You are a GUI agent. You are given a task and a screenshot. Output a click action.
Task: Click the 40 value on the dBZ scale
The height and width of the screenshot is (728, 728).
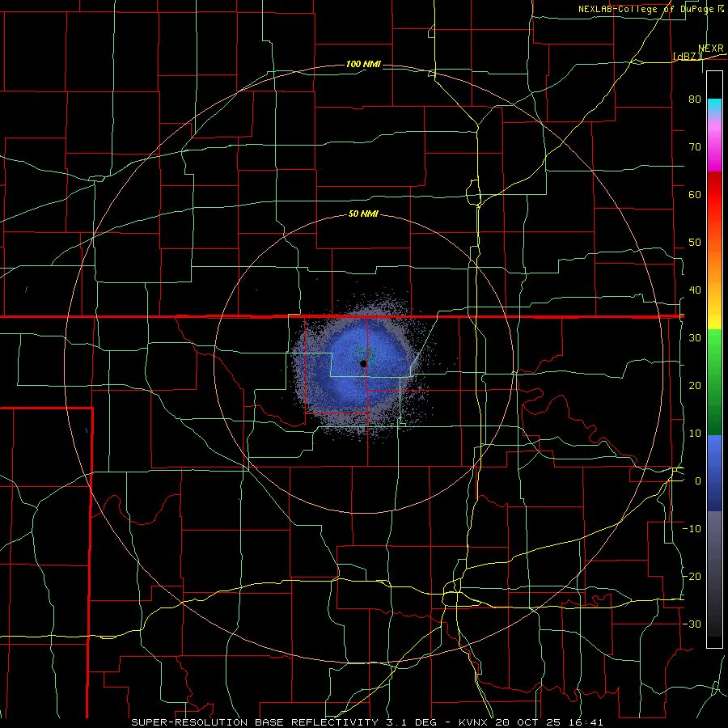point(695,290)
